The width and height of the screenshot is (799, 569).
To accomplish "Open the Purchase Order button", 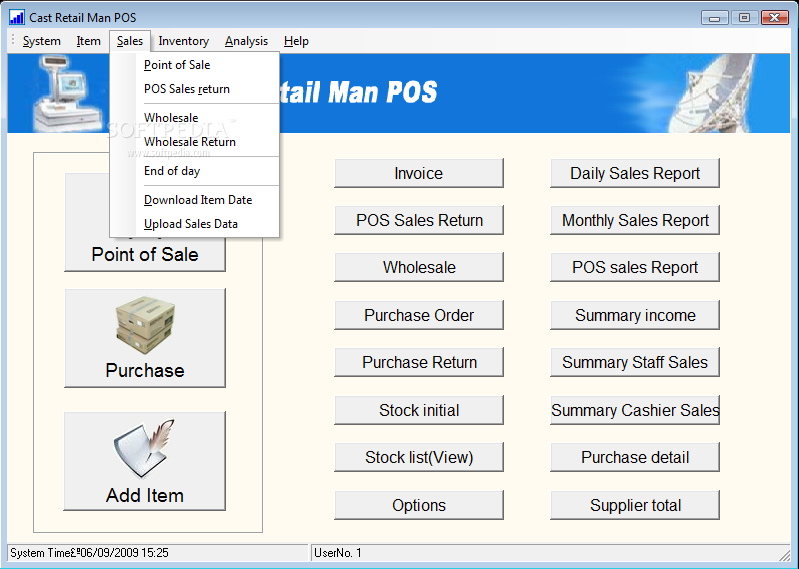I will [x=419, y=315].
